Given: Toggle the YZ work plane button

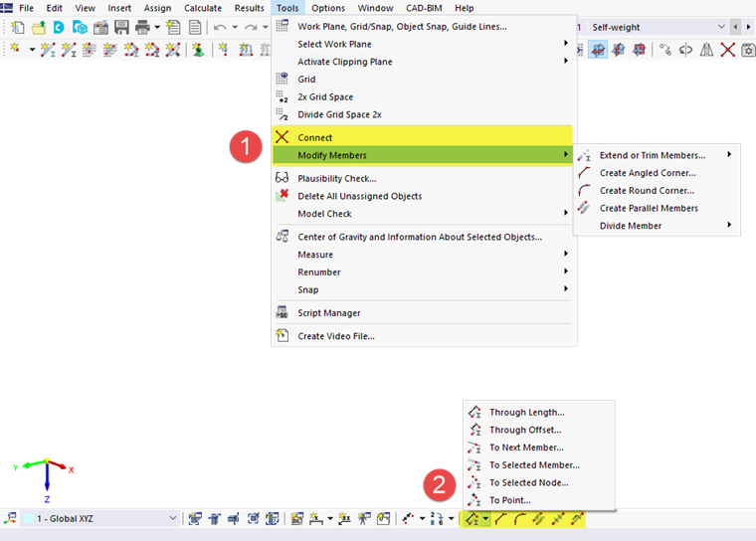Looking at the screenshot, I should 619,49.
